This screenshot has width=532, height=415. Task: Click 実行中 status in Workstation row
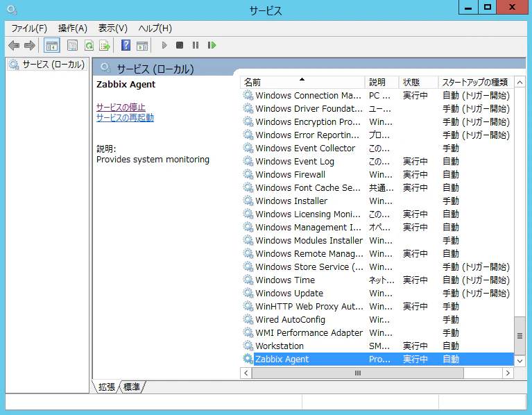pyautogui.click(x=415, y=346)
